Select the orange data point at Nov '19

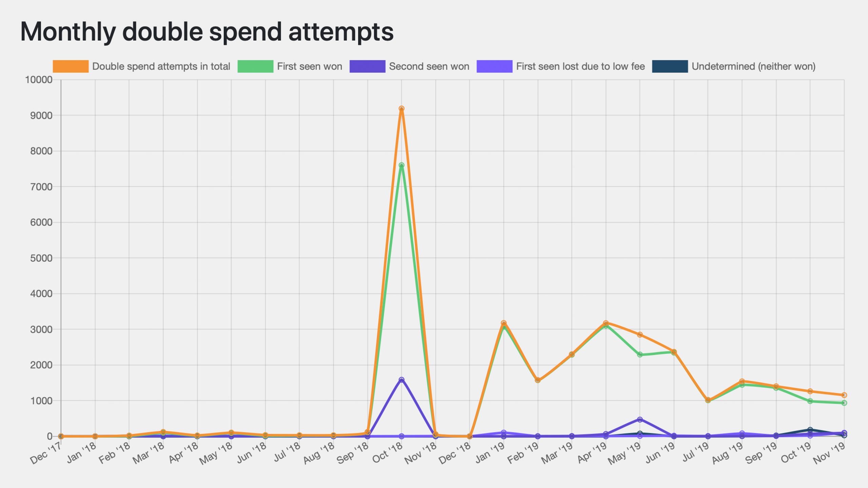(x=844, y=395)
